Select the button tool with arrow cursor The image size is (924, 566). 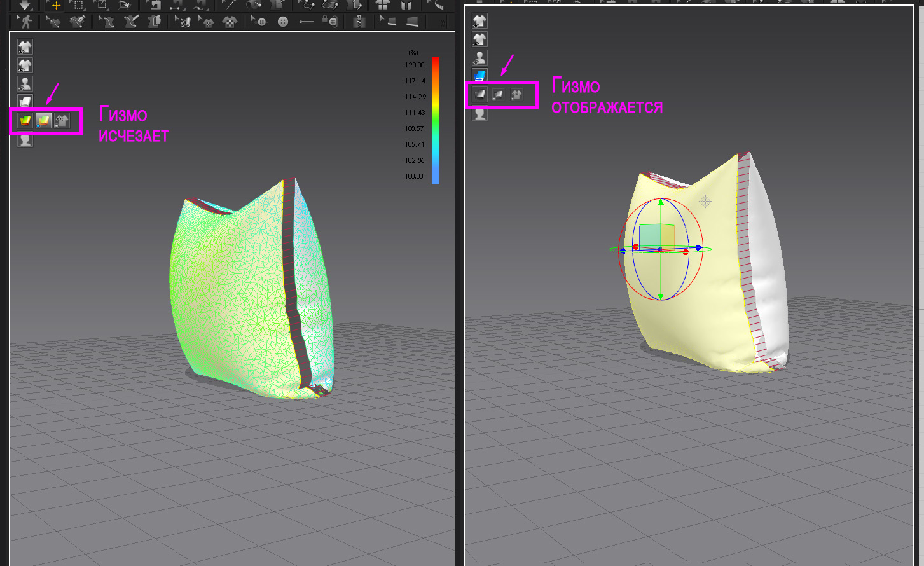(x=259, y=22)
